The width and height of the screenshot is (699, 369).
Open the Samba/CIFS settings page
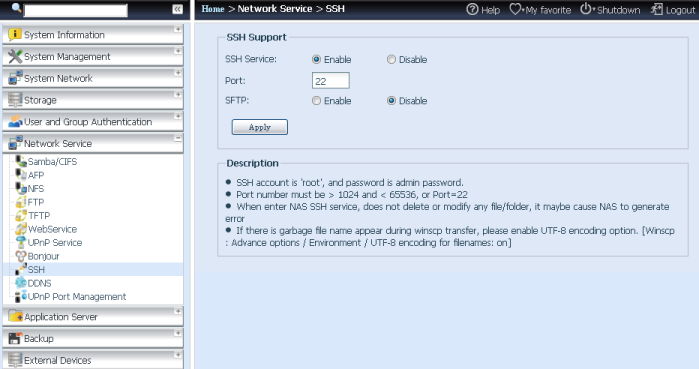coord(52,161)
